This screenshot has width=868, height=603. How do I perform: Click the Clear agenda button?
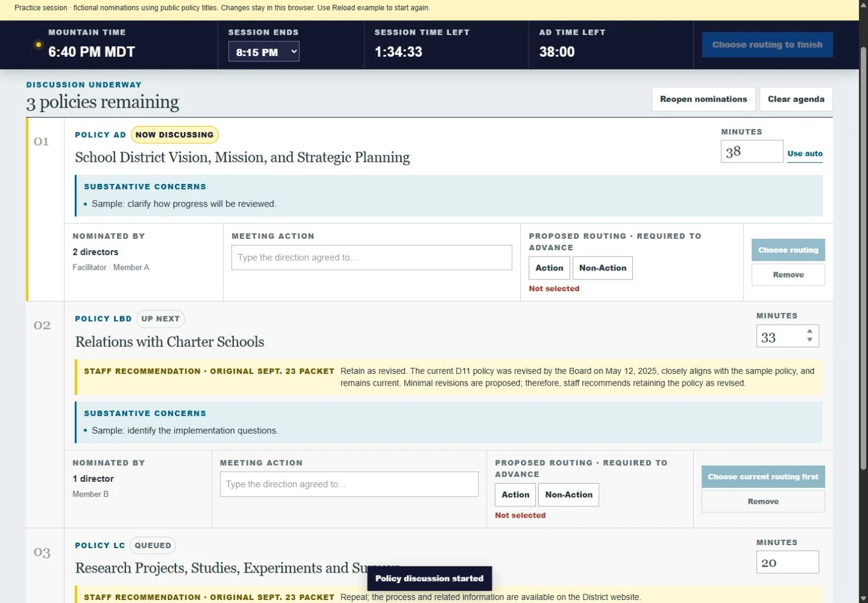coord(796,99)
